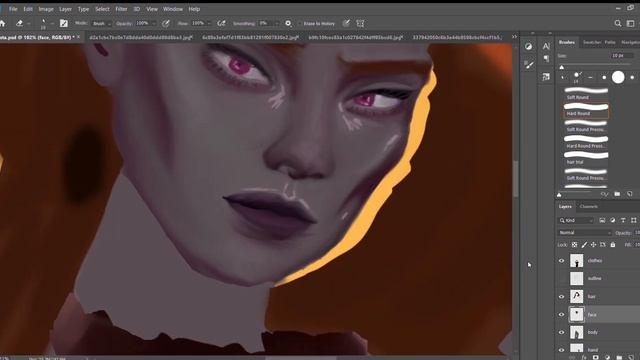Enable airbrush build-up icon
This screenshot has height=360, width=640.
(x=221, y=24)
